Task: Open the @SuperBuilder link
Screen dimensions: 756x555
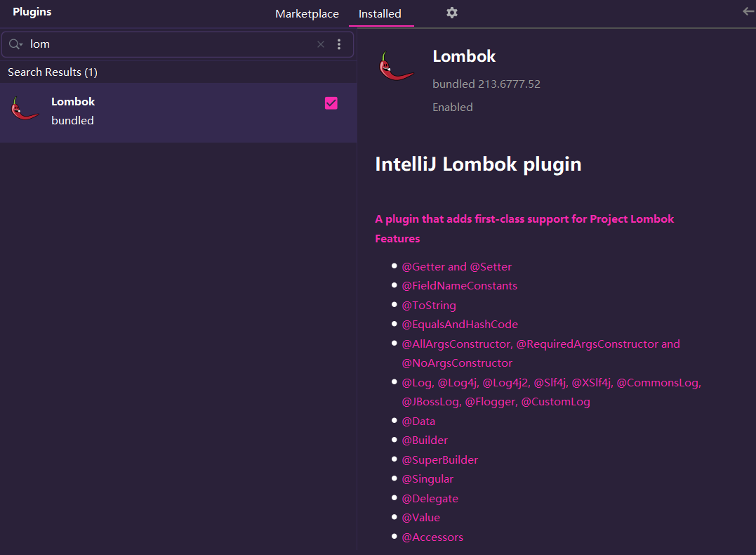Action: click(x=440, y=460)
